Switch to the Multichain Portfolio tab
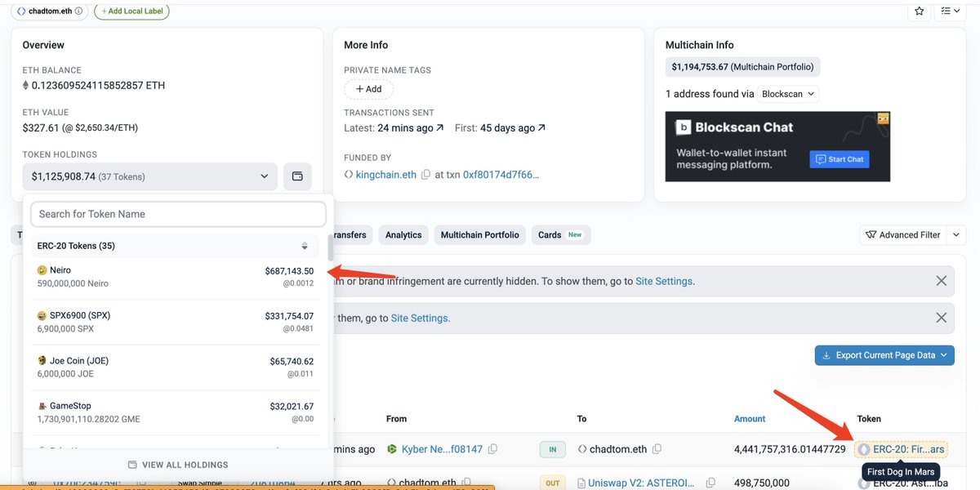The height and width of the screenshot is (490, 980). pos(479,235)
